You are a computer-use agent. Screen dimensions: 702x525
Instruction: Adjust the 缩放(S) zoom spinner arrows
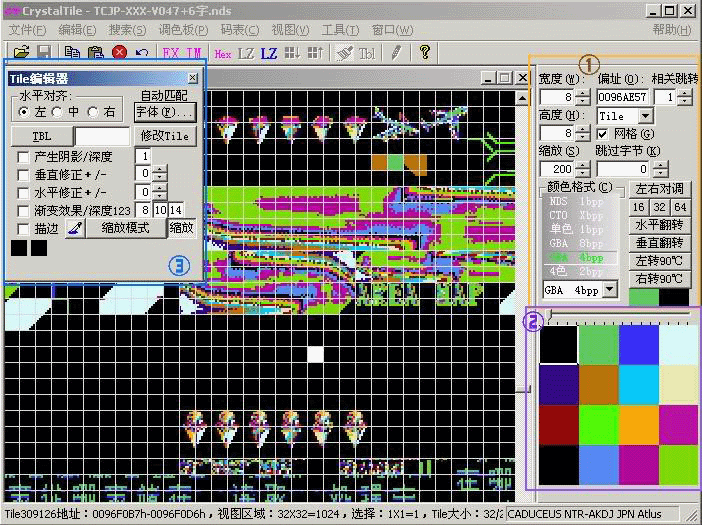[x=582, y=169]
